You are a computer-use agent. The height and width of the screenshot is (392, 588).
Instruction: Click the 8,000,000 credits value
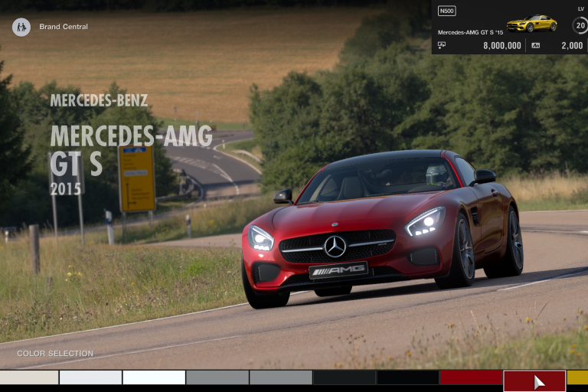(502, 46)
